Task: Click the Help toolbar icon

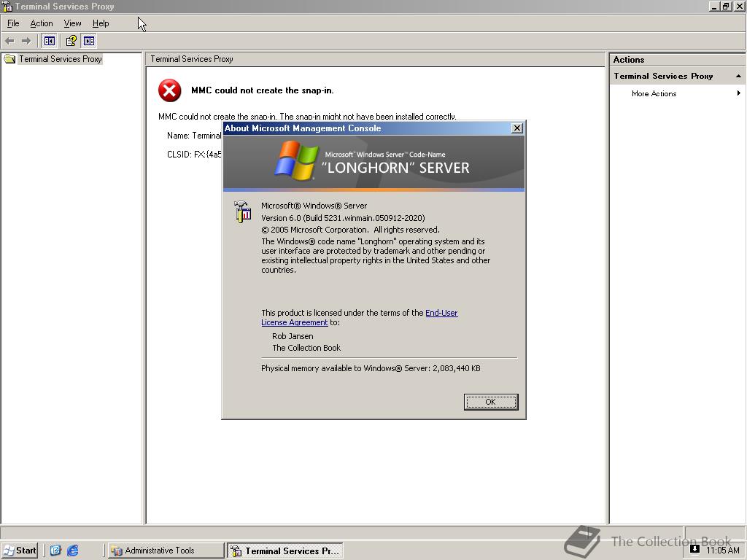Action: pyautogui.click(x=71, y=41)
